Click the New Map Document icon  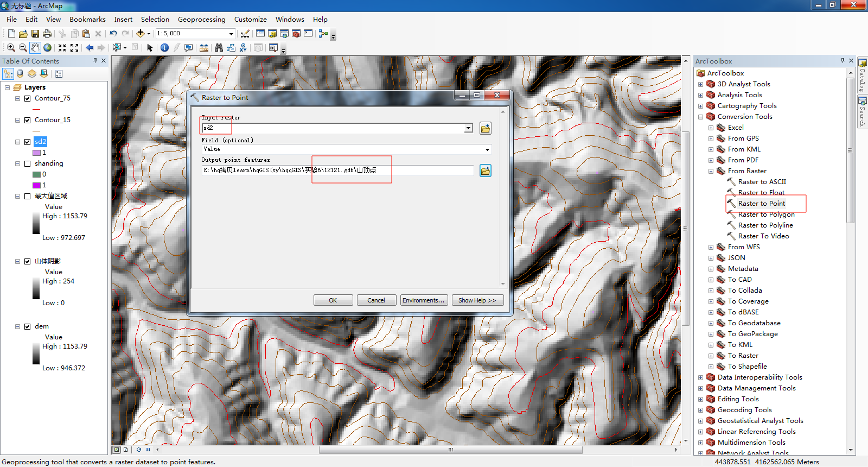pyautogui.click(x=11, y=34)
